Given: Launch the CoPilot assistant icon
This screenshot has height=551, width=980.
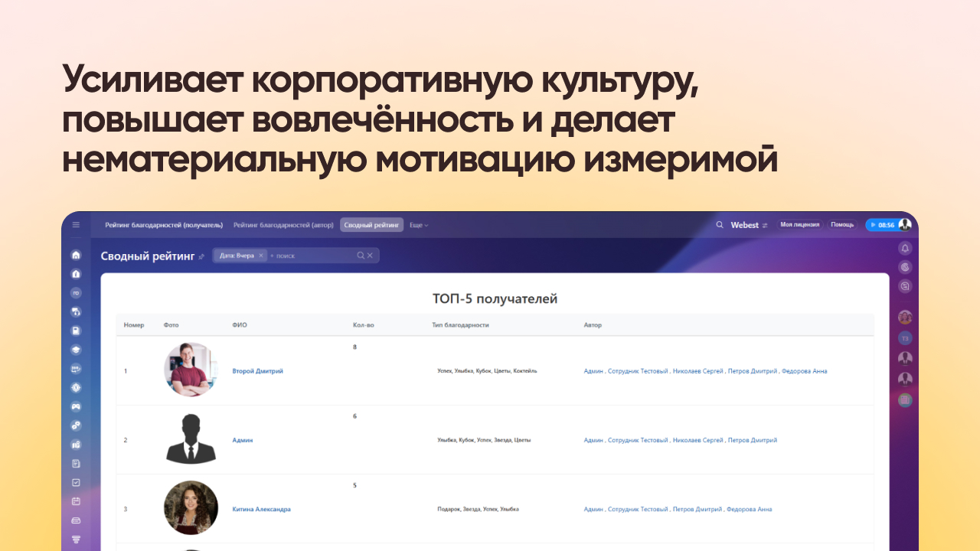Looking at the screenshot, I should 905,267.
